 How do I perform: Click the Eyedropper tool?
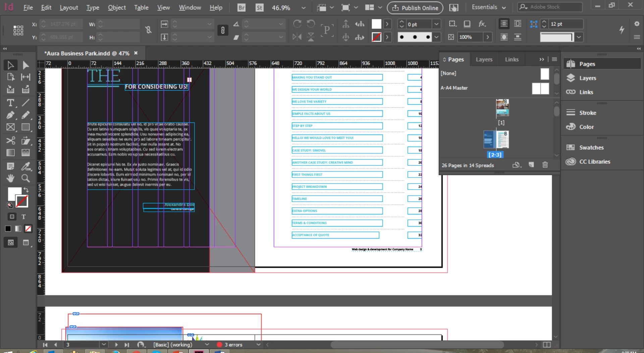(25, 166)
